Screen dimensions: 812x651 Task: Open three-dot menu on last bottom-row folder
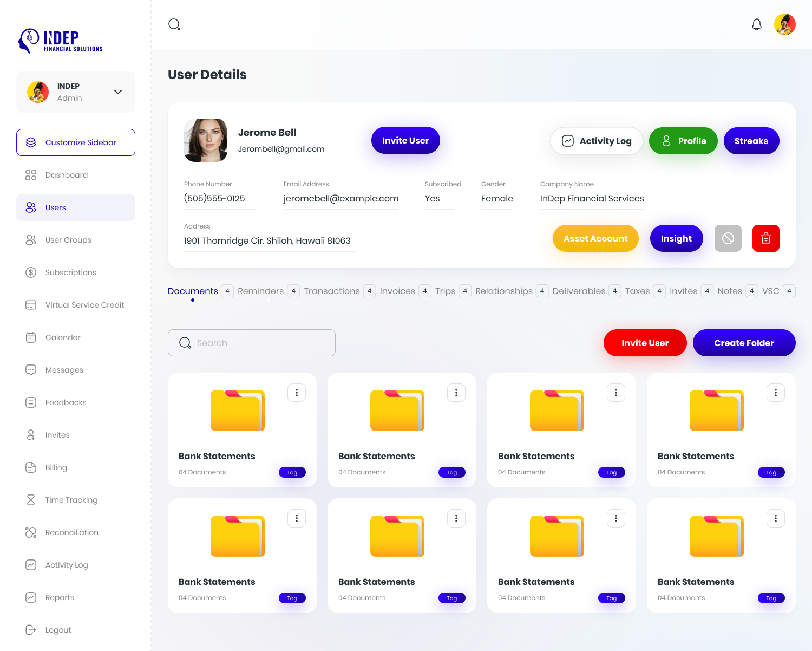coord(775,518)
